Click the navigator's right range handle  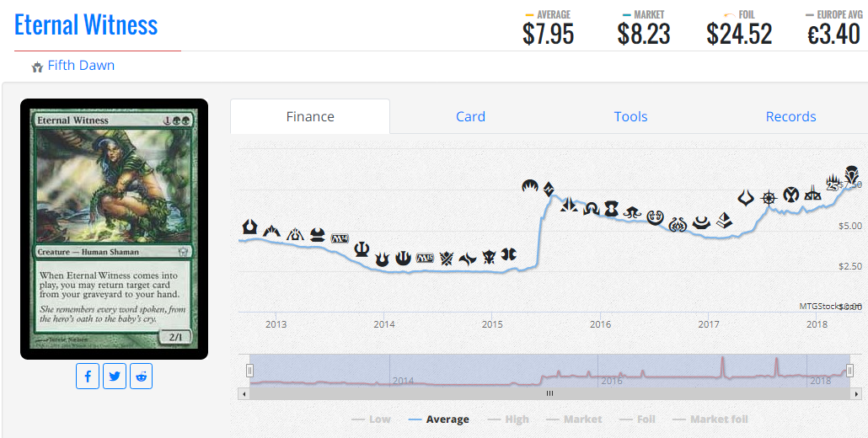(849, 371)
